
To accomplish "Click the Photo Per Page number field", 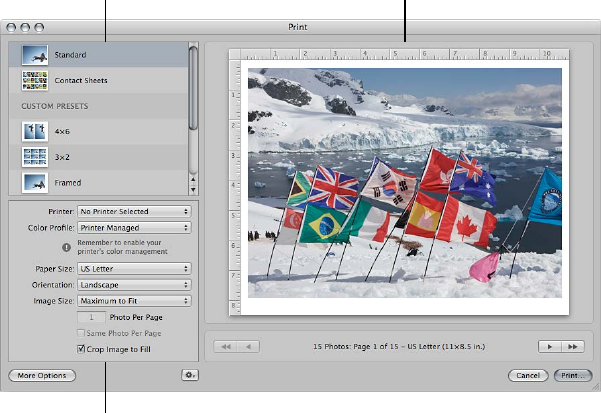I will coord(92,317).
